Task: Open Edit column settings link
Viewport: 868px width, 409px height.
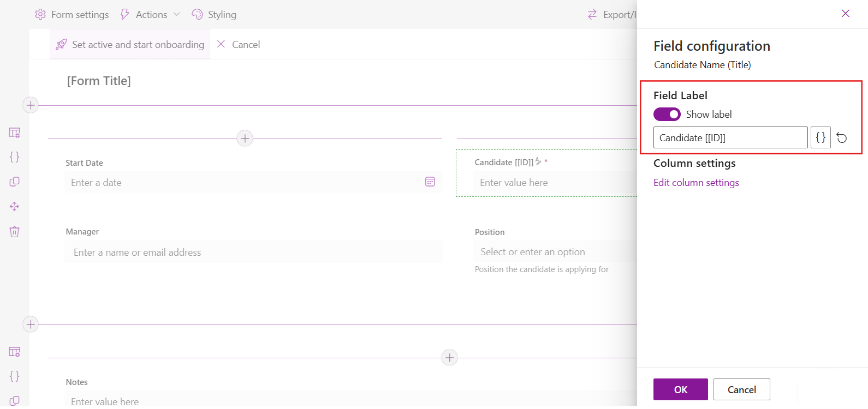Action: pyautogui.click(x=696, y=183)
